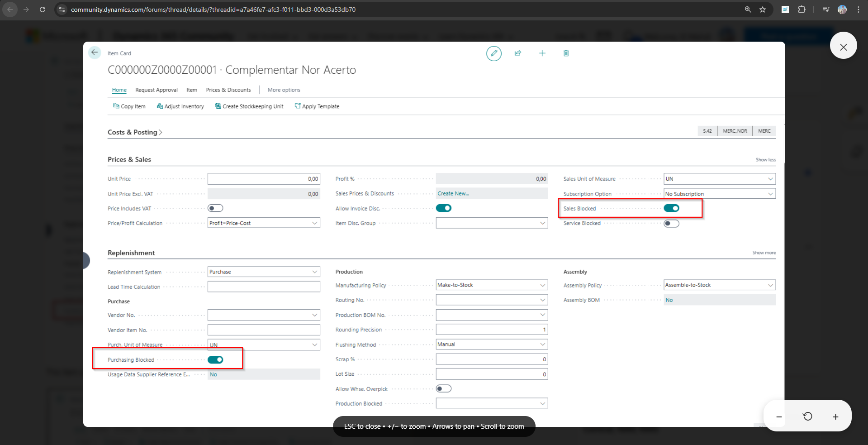The width and height of the screenshot is (868, 445).
Task: Create a new item via the plus icon
Action: tap(542, 53)
